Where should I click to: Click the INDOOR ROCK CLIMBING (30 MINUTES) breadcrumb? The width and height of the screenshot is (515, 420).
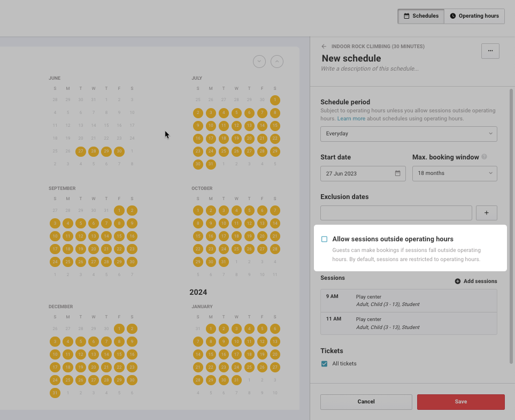[x=378, y=47]
